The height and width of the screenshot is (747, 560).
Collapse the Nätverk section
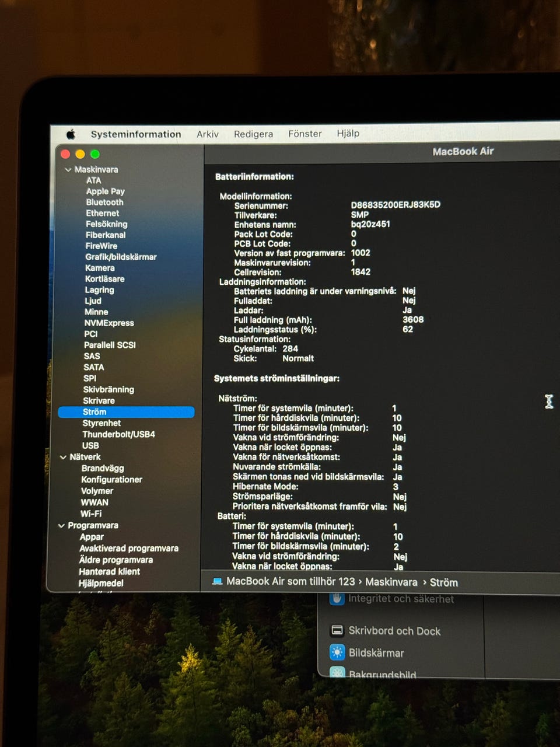click(63, 457)
